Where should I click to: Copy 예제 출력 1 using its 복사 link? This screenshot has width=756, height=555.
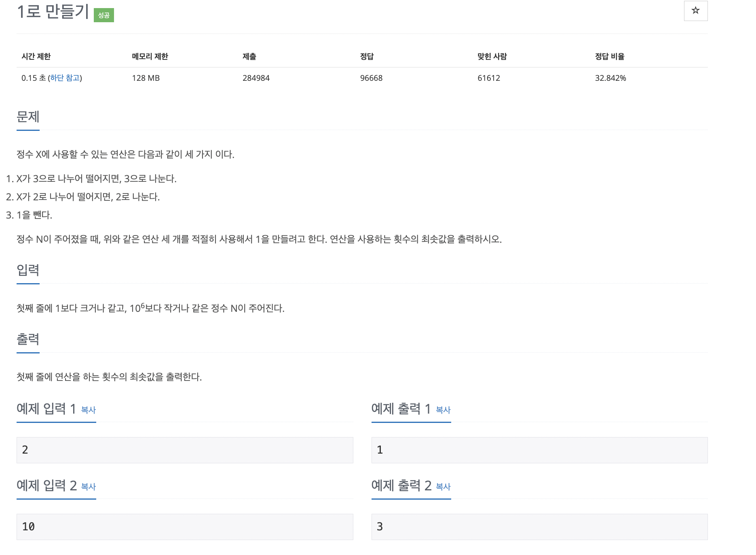pyautogui.click(x=443, y=410)
